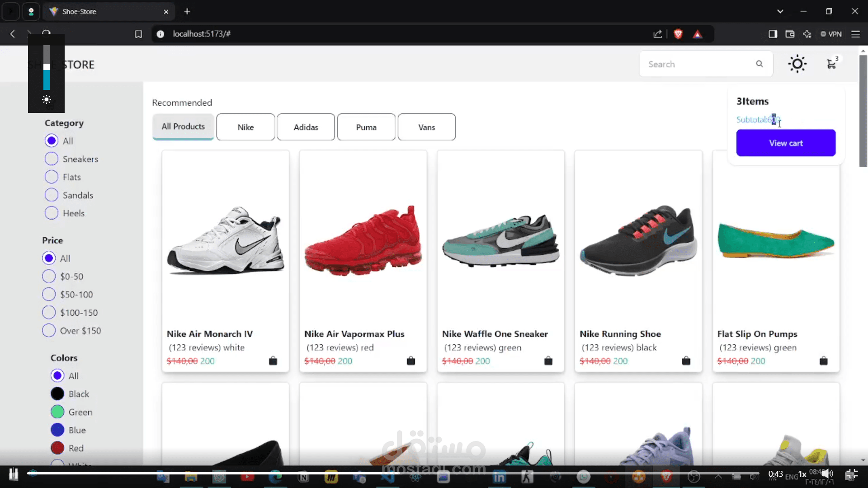Add Nike Air Vapormax Plus to bag

pyautogui.click(x=410, y=361)
